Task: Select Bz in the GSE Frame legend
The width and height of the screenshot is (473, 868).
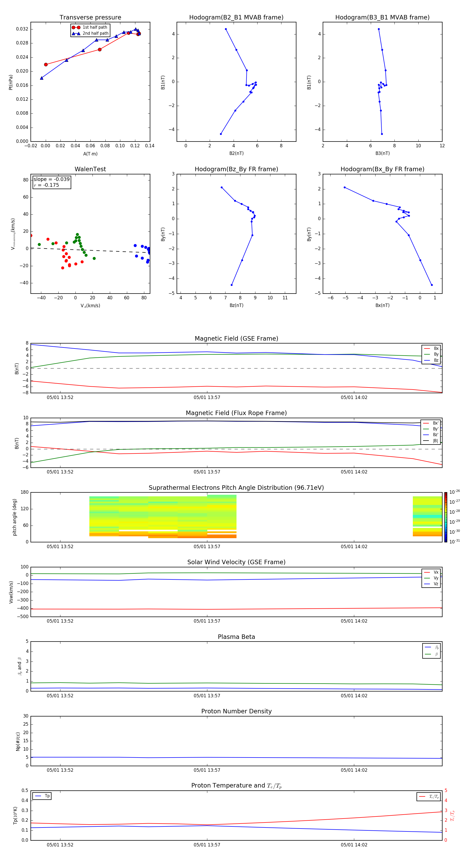Action: pos(431,360)
